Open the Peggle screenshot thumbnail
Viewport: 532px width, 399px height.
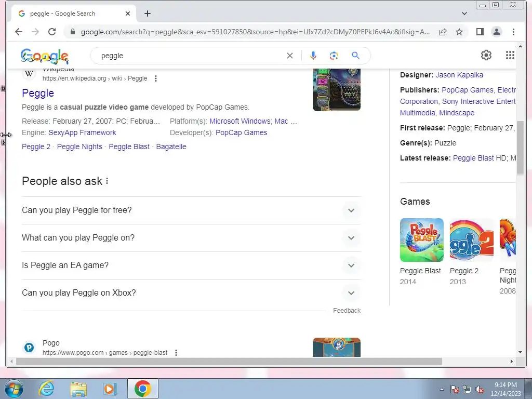point(337,89)
